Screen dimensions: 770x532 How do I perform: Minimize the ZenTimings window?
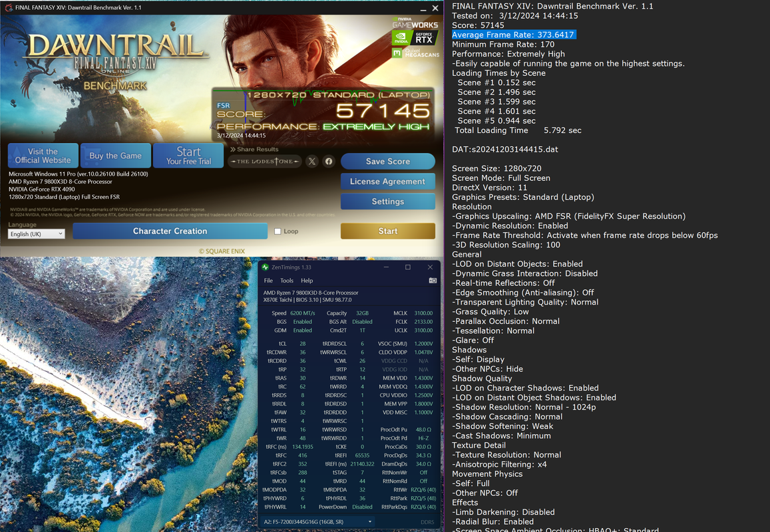click(x=386, y=267)
